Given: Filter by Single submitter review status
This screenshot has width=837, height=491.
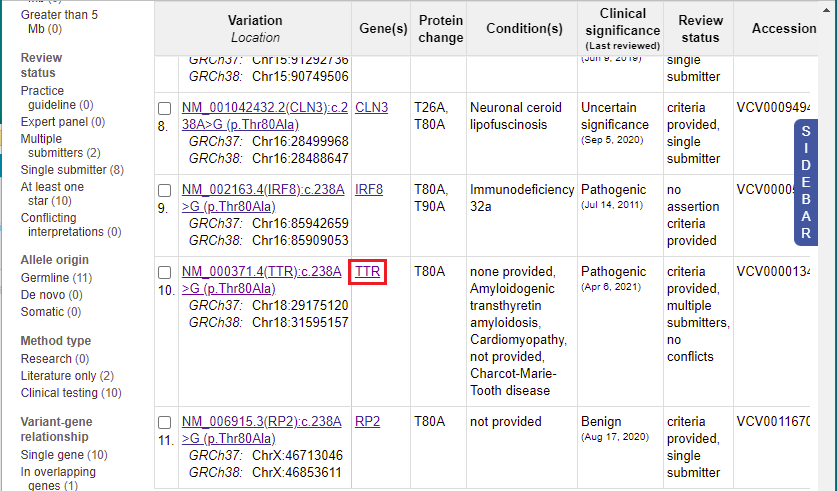Looking at the screenshot, I should pyautogui.click(x=72, y=170).
